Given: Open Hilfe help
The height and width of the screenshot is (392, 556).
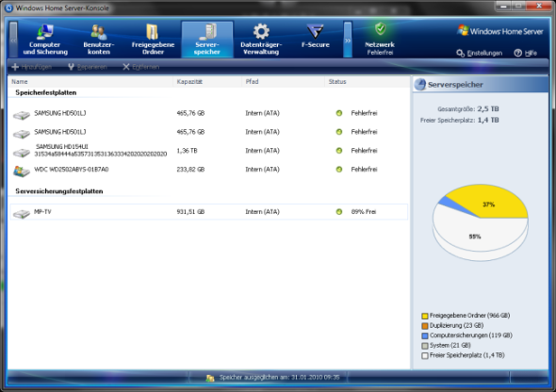Looking at the screenshot, I should 525,53.
